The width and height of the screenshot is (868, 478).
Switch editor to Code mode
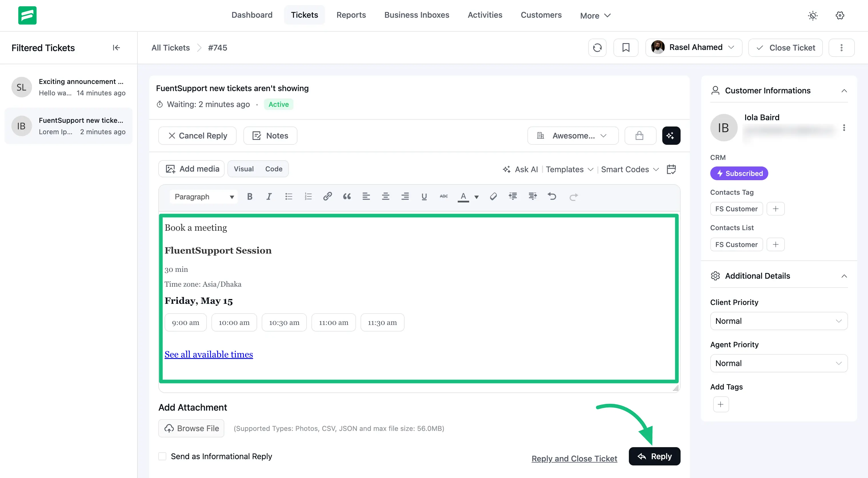(274, 169)
